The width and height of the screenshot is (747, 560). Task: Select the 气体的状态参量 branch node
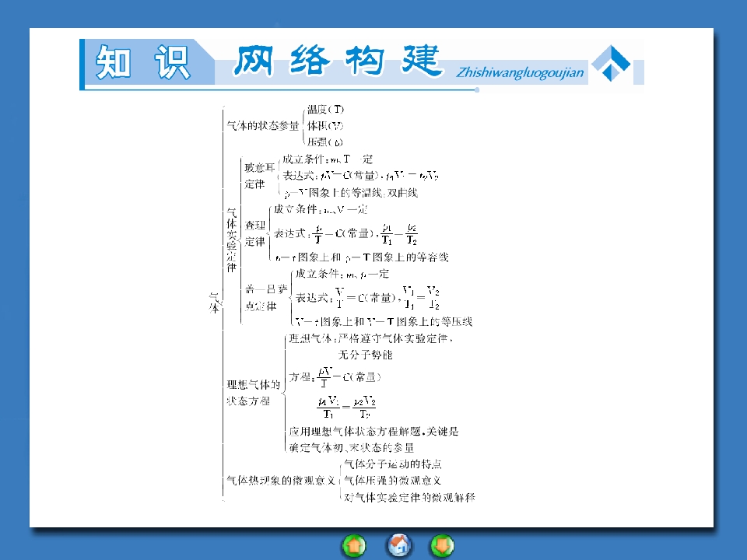pyautogui.click(x=261, y=126)
